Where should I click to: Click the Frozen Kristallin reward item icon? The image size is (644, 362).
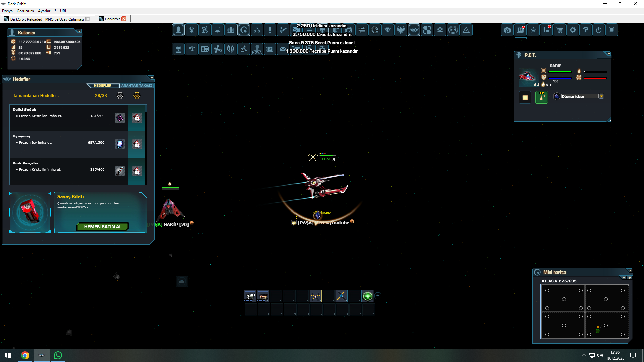tap(120, 171)
